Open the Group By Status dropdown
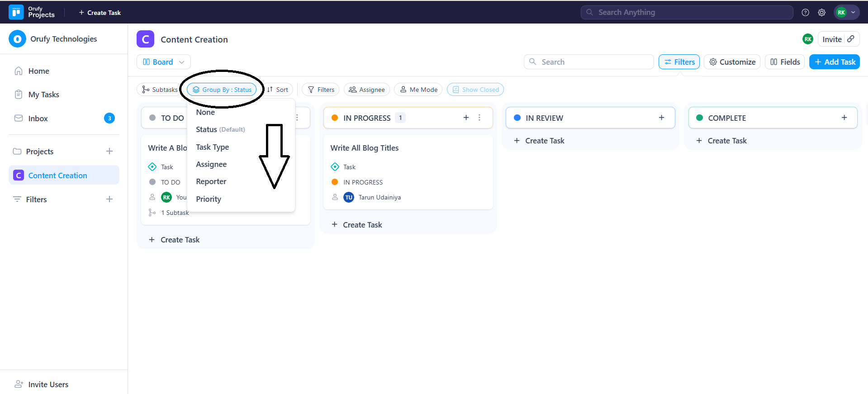Viewport: 868px width, 394px height. (x=222, y=90)
